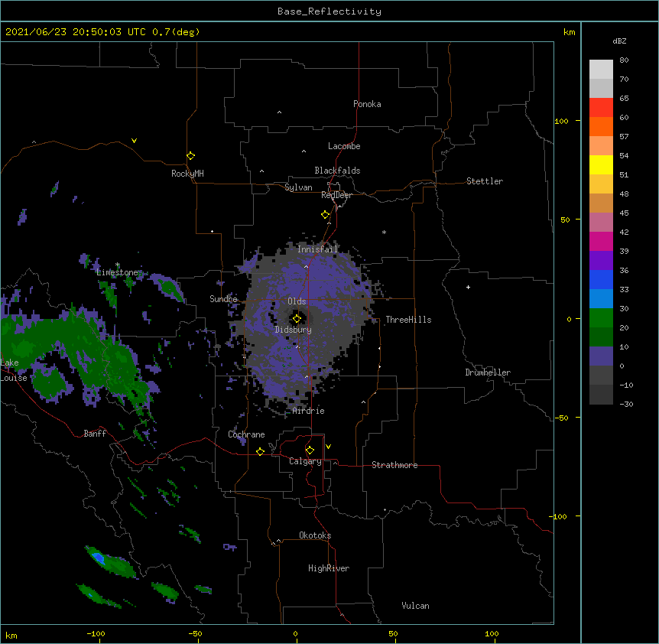
Task: Select the magenta 42 dBZ color swatch
Action: [x=601, y=241]
